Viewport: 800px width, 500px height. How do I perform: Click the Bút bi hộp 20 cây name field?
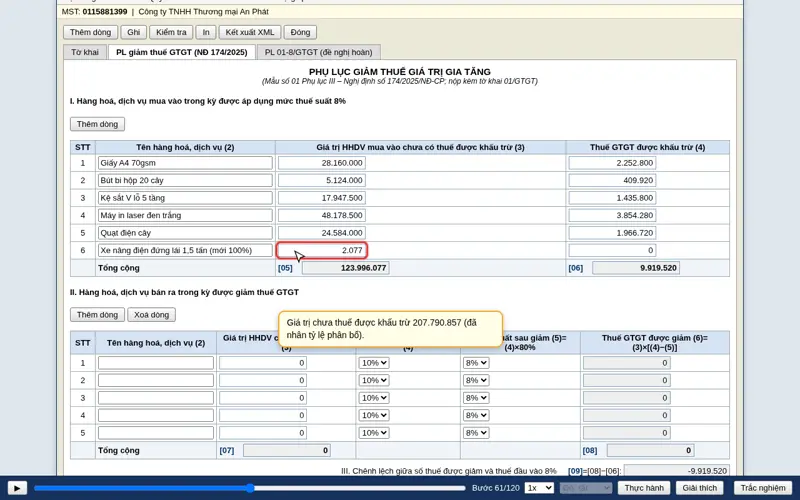point(185,181)
